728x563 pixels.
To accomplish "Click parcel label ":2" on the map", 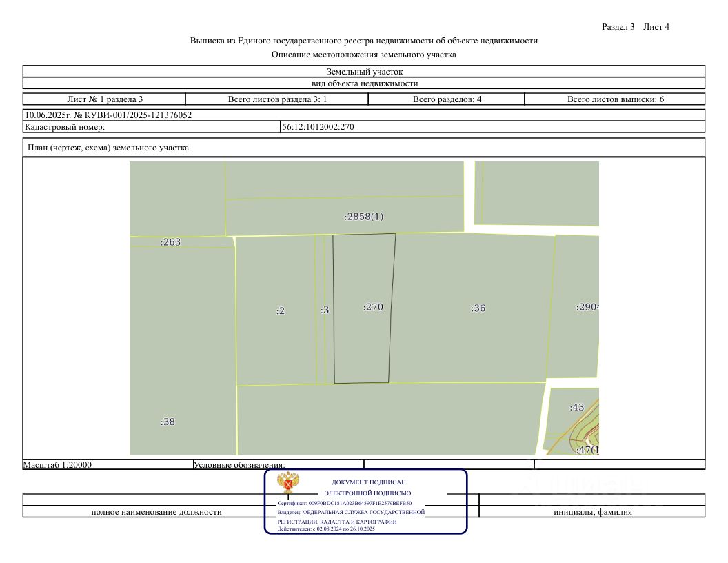I will point(281,310).
